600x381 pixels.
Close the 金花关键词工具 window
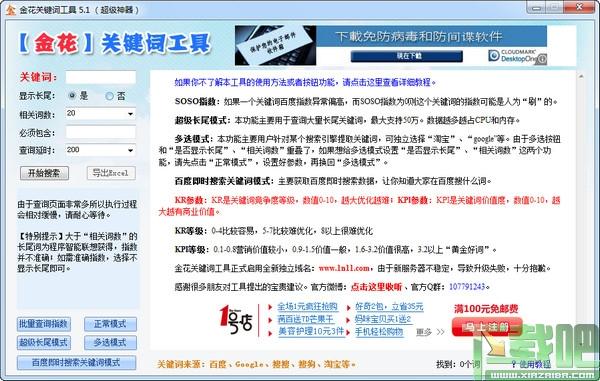pos(580,7)
